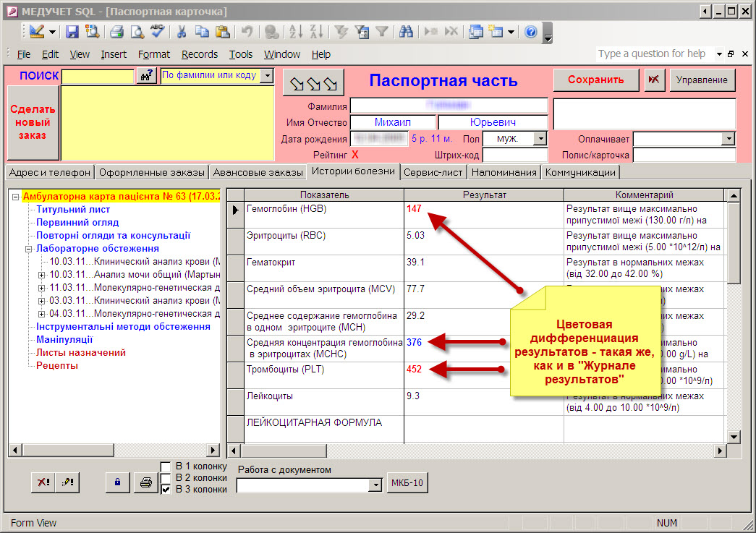Expand the '03.03.11...Клинический анализ крови' node
This screenshot has height=533, width=756.
(x=41, y=301)
